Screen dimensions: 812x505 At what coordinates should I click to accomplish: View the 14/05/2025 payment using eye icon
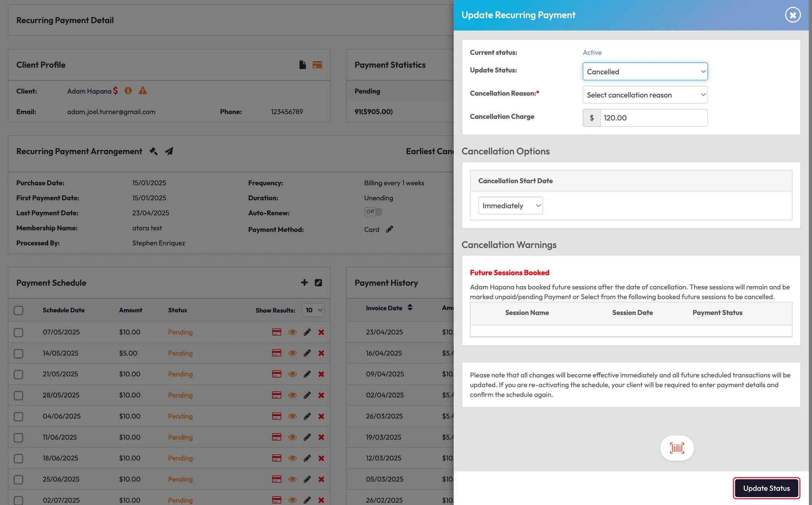click(x=292, y=353)
